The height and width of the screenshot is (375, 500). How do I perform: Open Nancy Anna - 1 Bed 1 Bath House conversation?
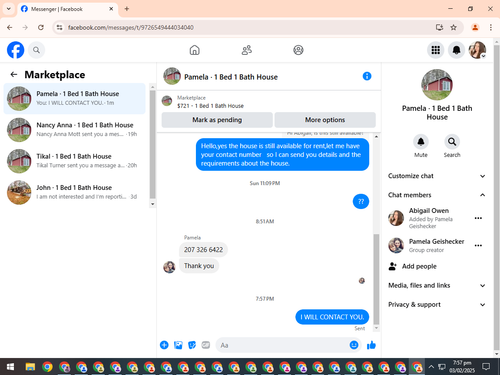click(x=75, y=130)
